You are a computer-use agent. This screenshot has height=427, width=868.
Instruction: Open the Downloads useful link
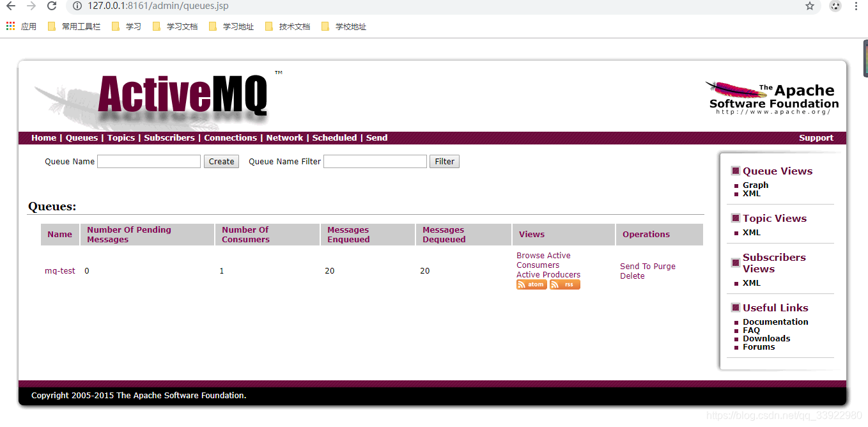[766, 339]
